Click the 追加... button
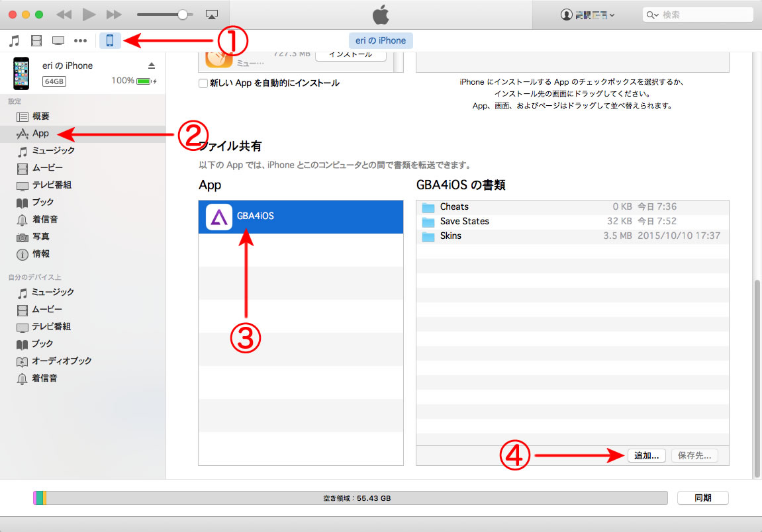Screen dimensions: 762x532 [646, 456]
